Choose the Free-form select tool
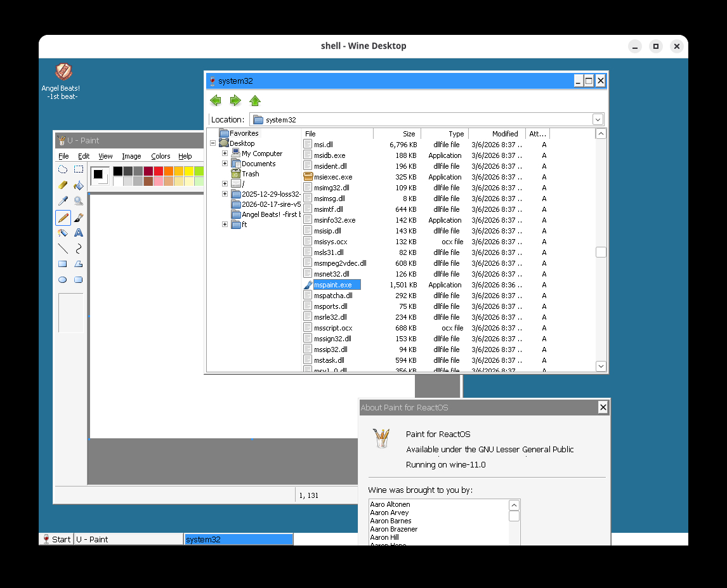 click(63, 169)
